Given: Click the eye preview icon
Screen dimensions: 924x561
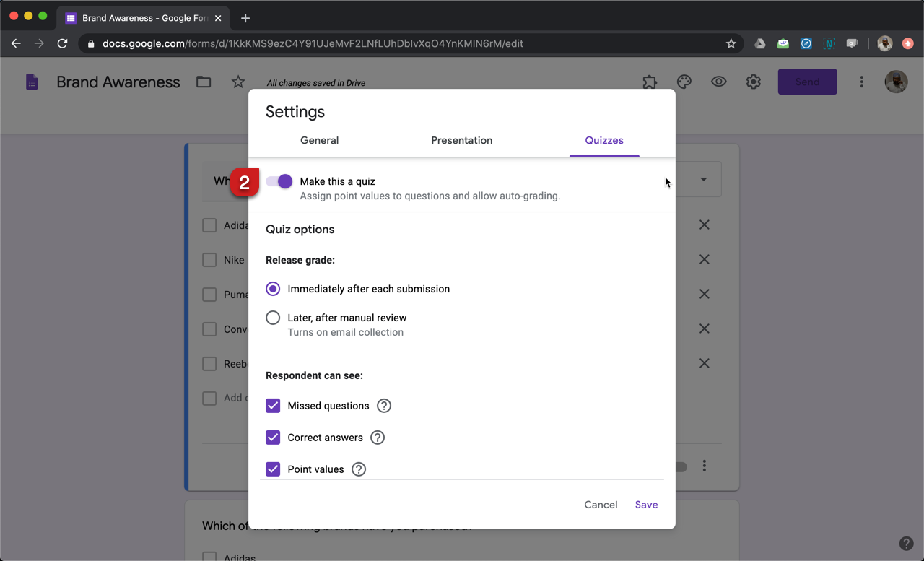Looking at the screenshot, I should point(718,82).
